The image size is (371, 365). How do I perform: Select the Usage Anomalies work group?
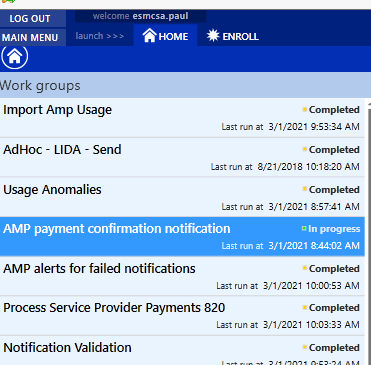click(x=182, y=197)
